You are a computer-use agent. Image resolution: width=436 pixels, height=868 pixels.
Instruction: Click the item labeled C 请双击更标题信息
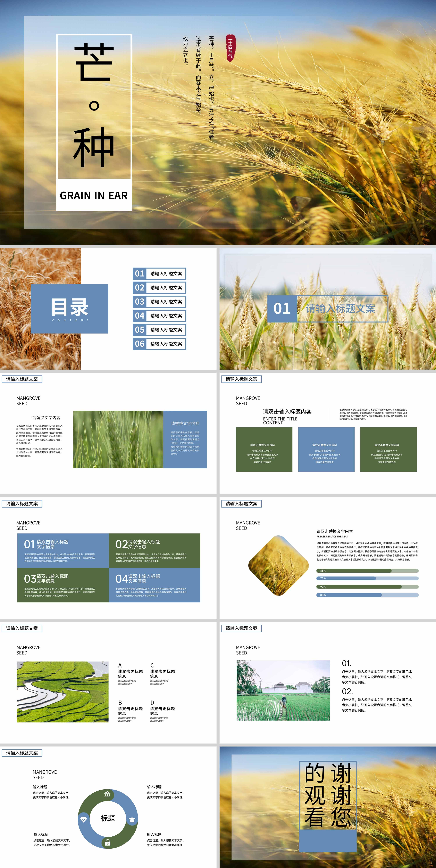pos(162,674)
